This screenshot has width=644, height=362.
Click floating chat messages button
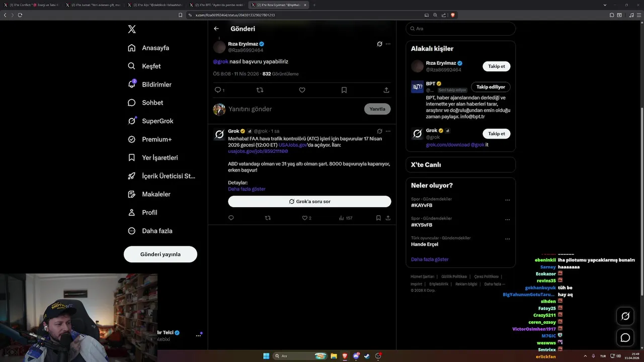point(625,338)
